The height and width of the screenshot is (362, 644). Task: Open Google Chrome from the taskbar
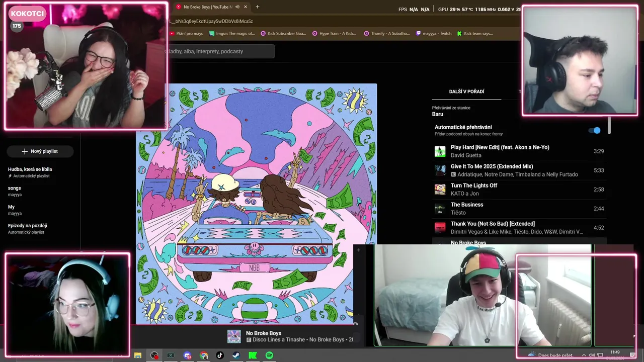coord(204,355)
